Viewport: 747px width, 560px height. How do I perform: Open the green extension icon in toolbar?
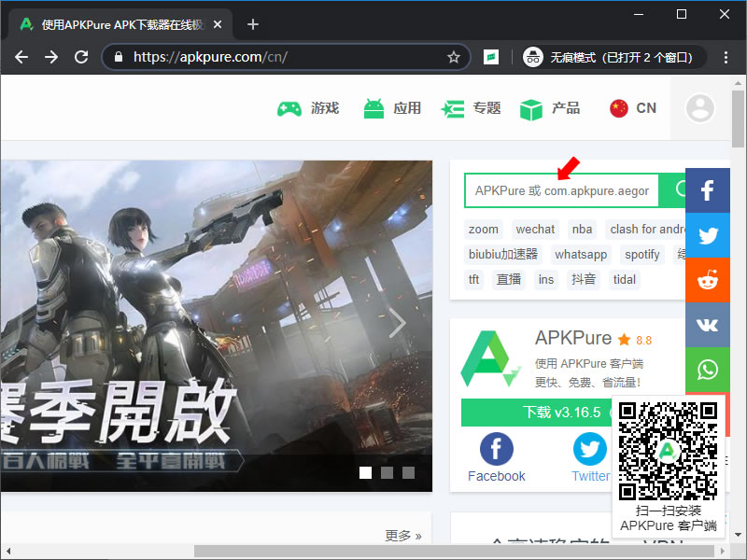(x=491, y=57)
